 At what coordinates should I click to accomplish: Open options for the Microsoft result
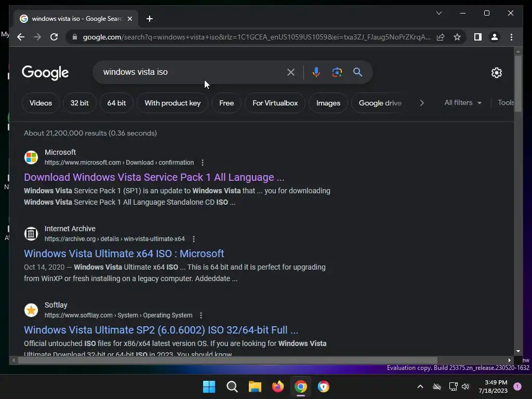click(203, 163)
